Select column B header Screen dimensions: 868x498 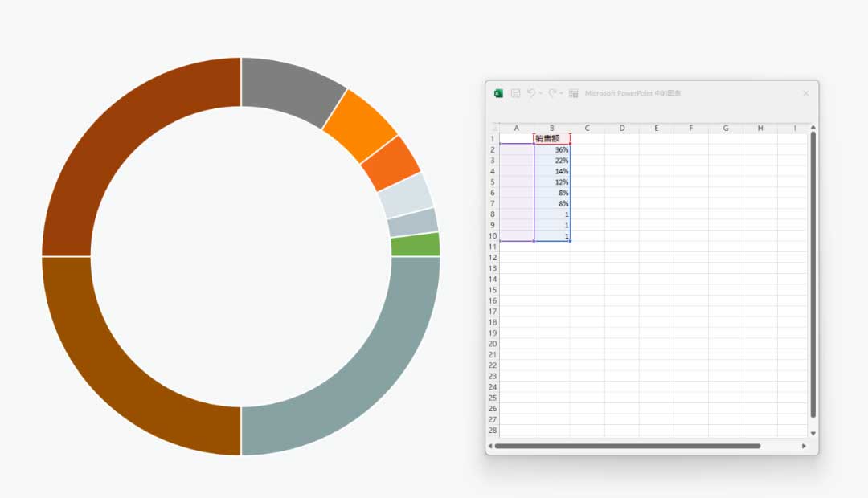(x=552, y=129)
